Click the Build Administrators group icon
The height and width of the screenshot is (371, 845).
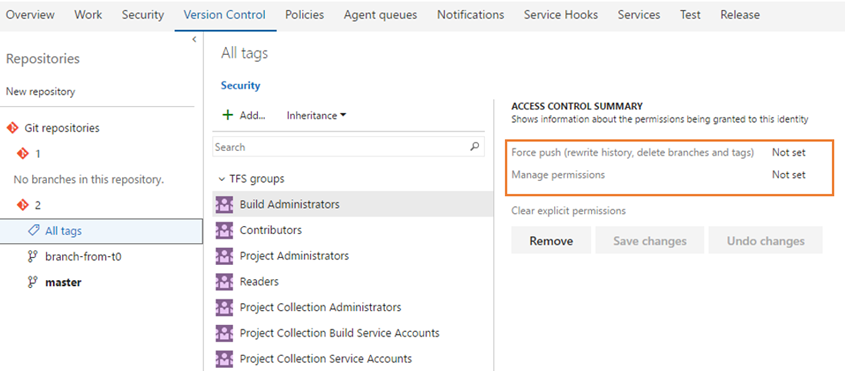pyautogui.click(x=224, y=204)
